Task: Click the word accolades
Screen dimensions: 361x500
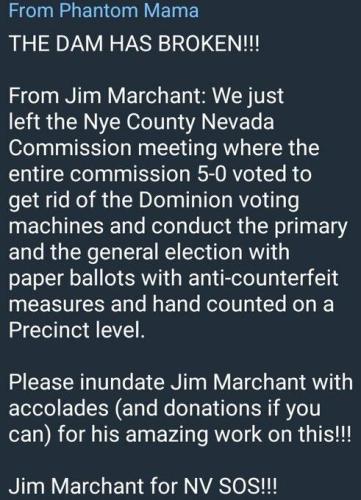Action: 59,408
